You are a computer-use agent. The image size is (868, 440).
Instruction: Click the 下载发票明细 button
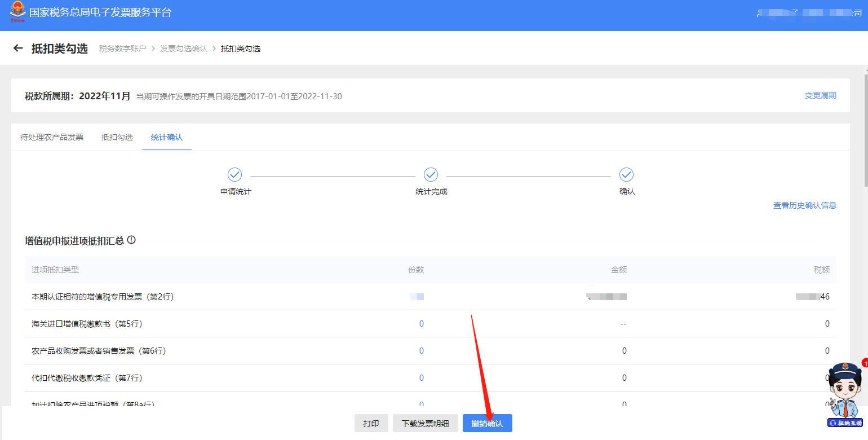[426, 423]
